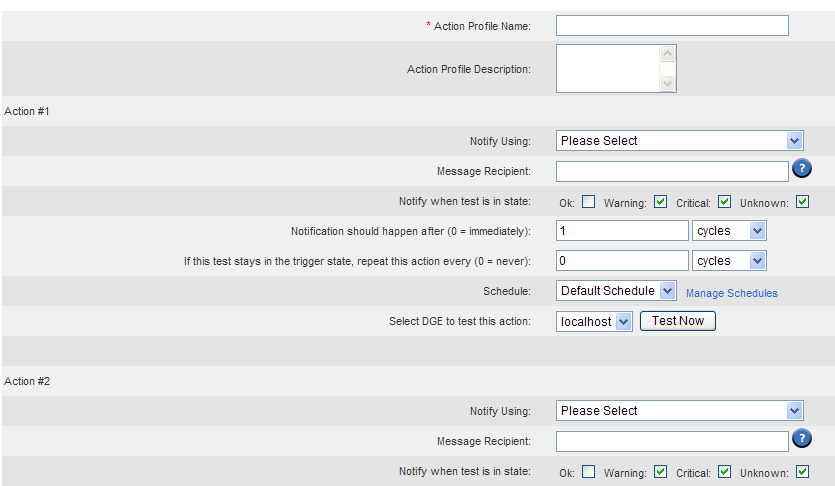Uncheck Unknown checkbox in Action #2
Viewport: 835px width, 486px height.
[802, 472]
